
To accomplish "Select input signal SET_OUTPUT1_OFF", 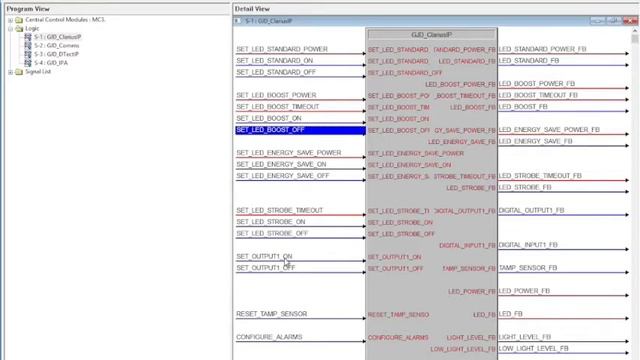I will tap(265, 268).
